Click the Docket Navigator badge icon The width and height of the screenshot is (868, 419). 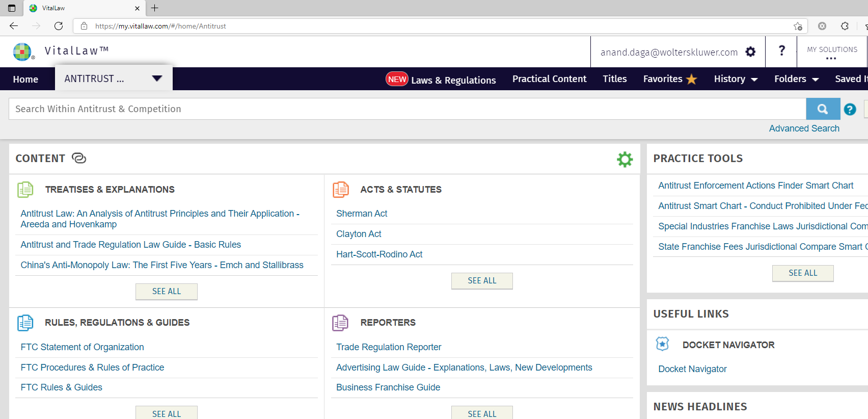coord(662,344)
